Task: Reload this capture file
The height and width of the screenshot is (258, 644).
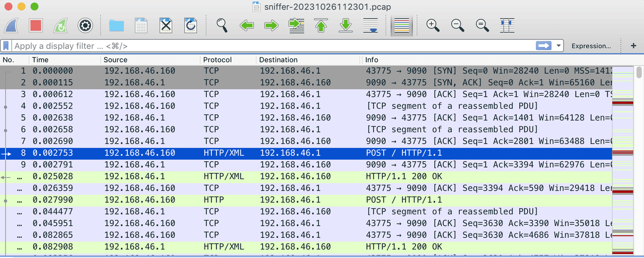Action: coord(191,25)
